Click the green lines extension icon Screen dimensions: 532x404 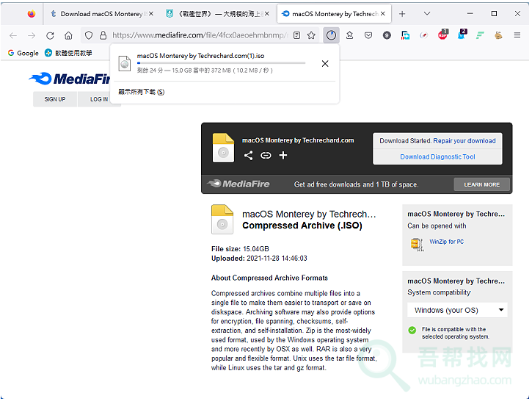click(x=480, y=35)
